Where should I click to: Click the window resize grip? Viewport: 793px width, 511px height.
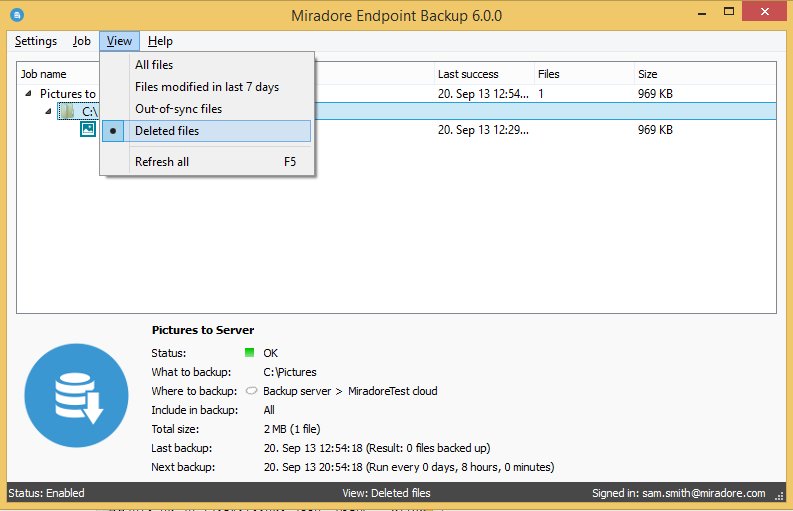[x=779, y=497]
